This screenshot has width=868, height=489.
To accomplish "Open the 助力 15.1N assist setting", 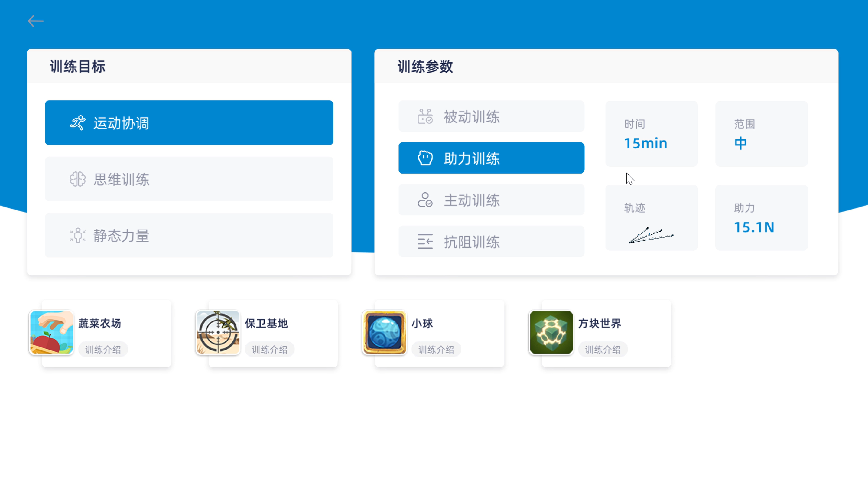I will [x=761, y=218].
